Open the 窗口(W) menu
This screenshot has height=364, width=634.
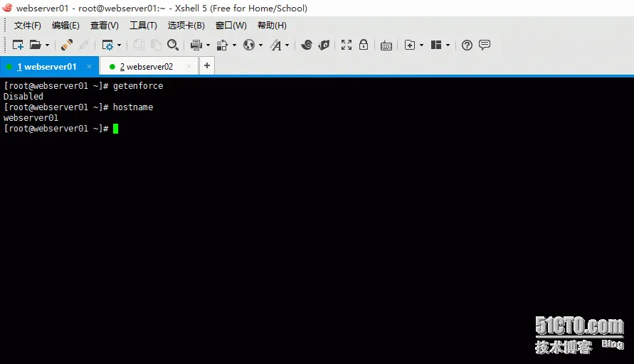(x=231, y=26)
